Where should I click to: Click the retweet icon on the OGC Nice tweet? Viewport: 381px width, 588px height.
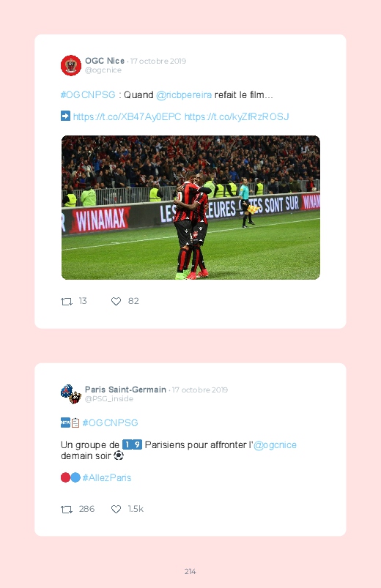pos(67,301)
